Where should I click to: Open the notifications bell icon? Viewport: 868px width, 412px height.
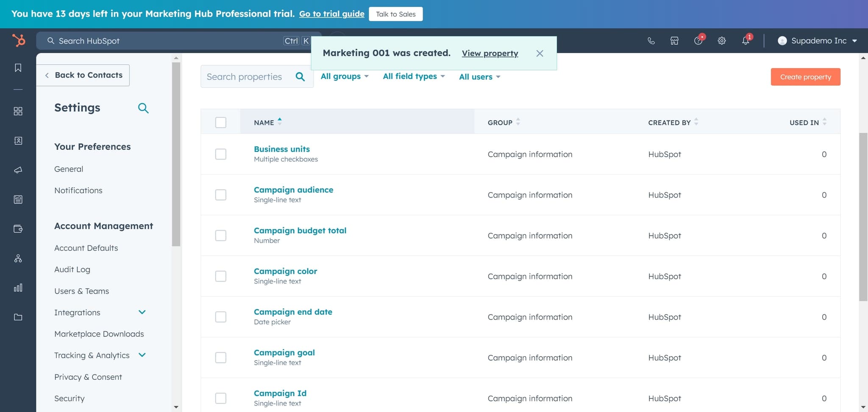click(745, 41)
